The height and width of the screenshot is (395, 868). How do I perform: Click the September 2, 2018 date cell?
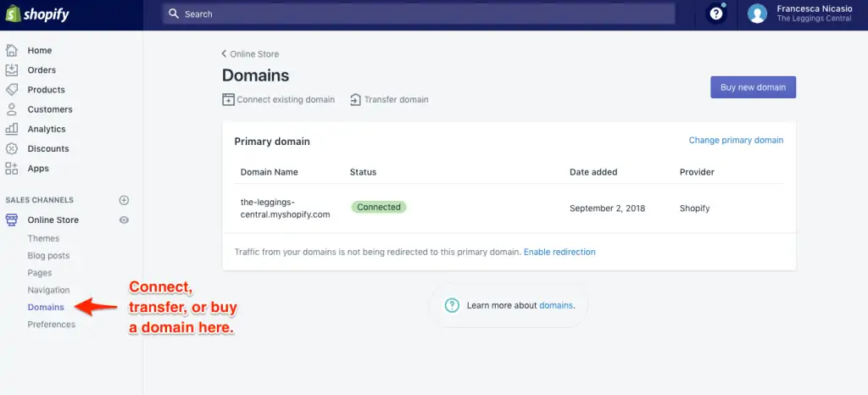pos(607,209)
